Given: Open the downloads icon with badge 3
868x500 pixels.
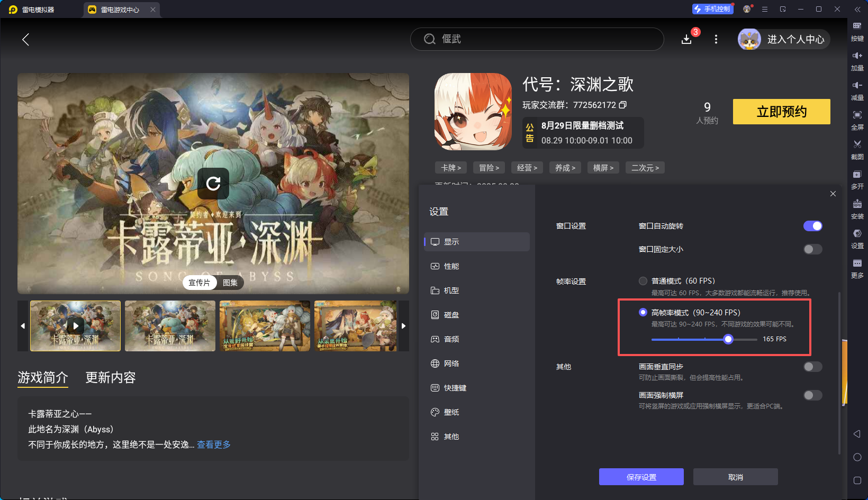Looking at the screenshot, I should click(x=686, y=39).
